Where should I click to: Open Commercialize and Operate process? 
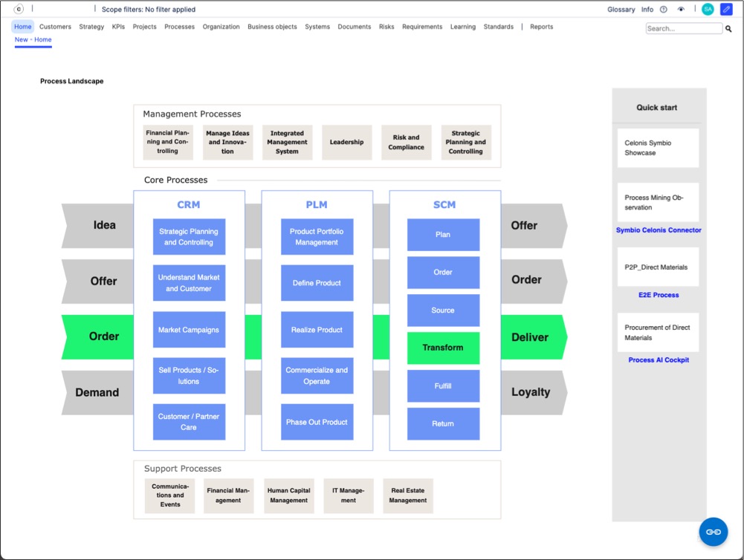pos(317,376)
